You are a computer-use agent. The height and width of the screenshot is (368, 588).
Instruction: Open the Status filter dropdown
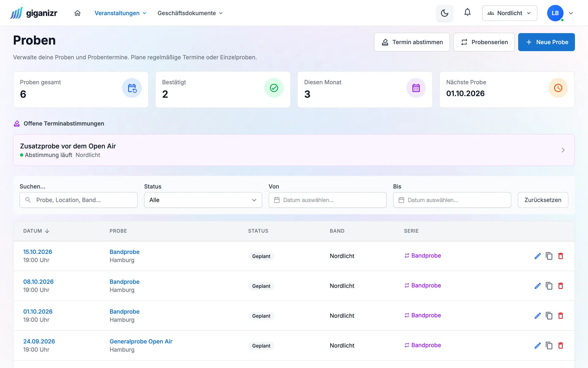pyautogui.click(x=203, y=200)
